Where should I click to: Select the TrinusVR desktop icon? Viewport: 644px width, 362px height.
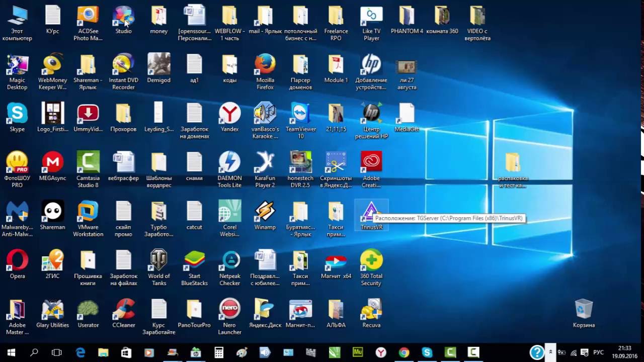(x=371, y=215)
